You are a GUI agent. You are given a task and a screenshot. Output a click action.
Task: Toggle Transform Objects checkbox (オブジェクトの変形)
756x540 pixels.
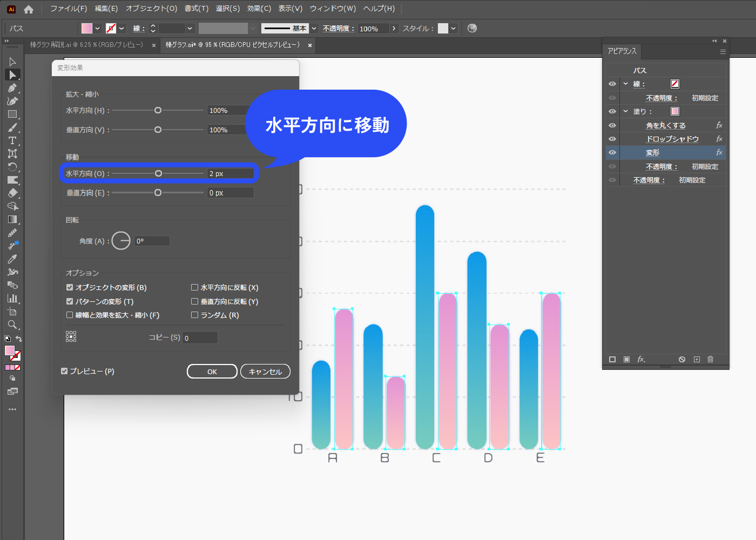pos(70,287)
